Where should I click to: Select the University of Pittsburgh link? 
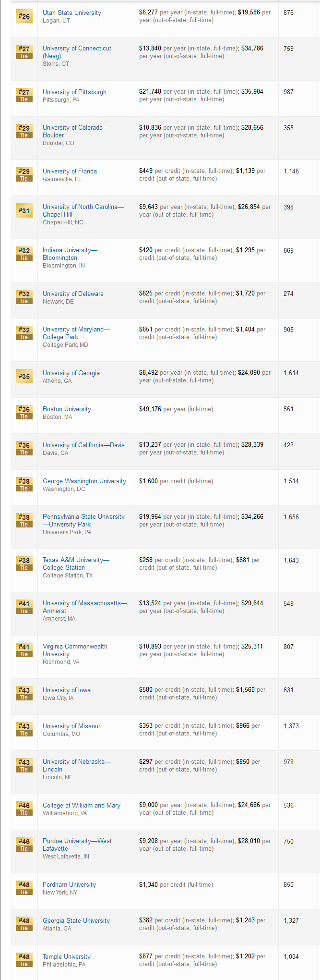[74, 92]
